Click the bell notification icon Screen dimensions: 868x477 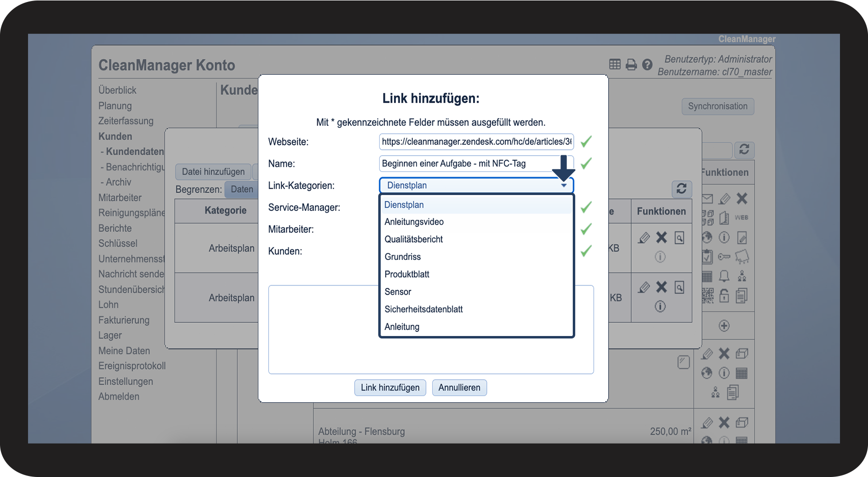pos(724,276)
